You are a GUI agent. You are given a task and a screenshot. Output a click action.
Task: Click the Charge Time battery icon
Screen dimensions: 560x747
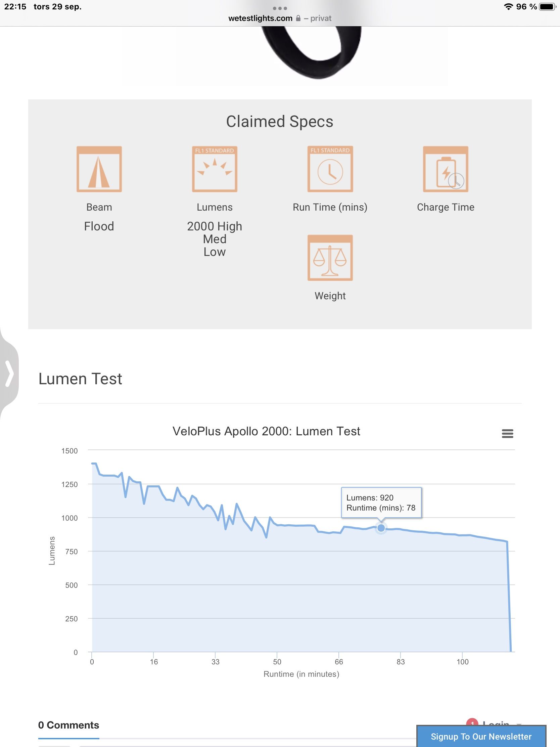click(446, 169)
